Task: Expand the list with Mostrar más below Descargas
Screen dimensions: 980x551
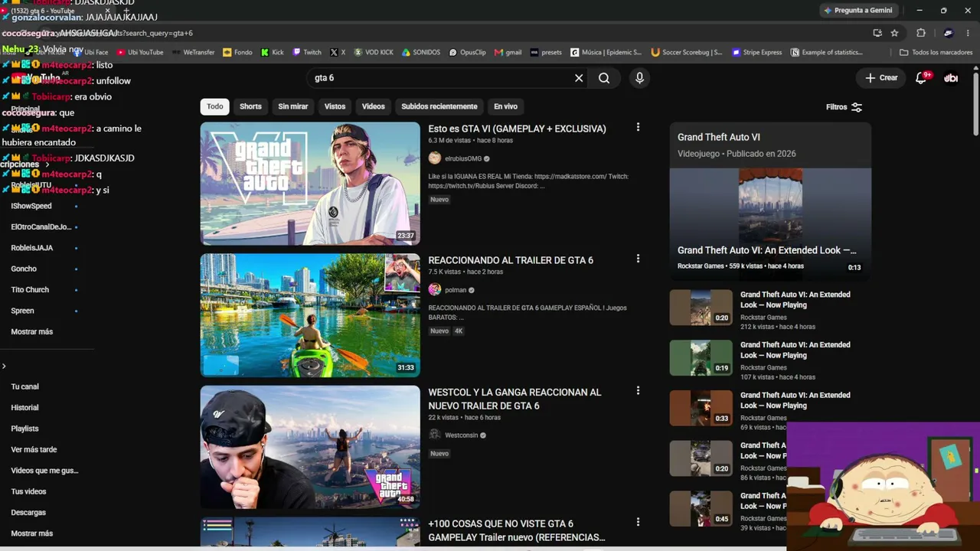Action: point(32,533)
